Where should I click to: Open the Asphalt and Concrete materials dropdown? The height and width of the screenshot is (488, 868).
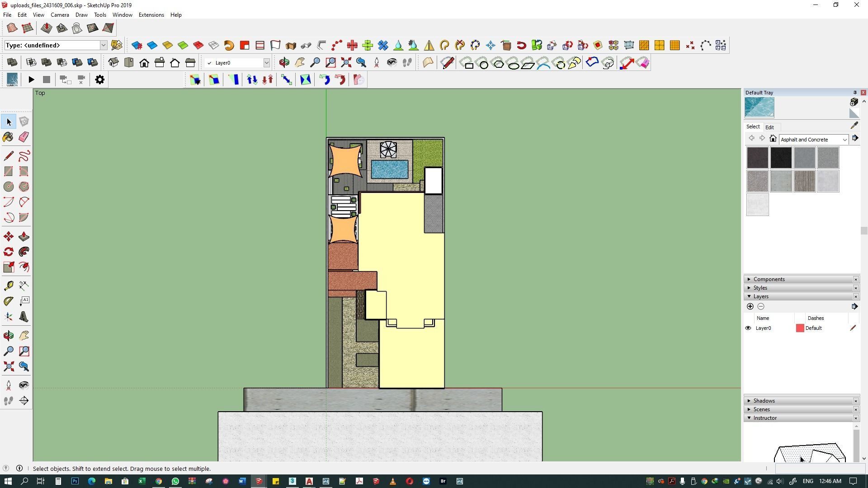[844, 140]
